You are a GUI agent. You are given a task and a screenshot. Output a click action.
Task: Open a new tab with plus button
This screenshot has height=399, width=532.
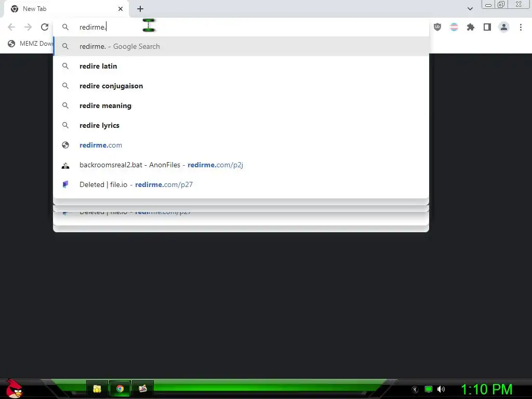pyautogui.click(x=140, y=9)
